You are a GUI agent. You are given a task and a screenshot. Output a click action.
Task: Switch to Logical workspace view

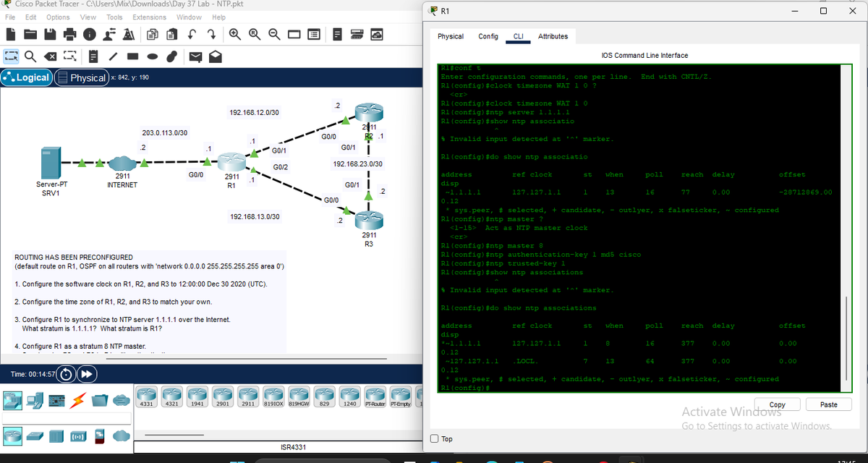click(x=27, y=77)
